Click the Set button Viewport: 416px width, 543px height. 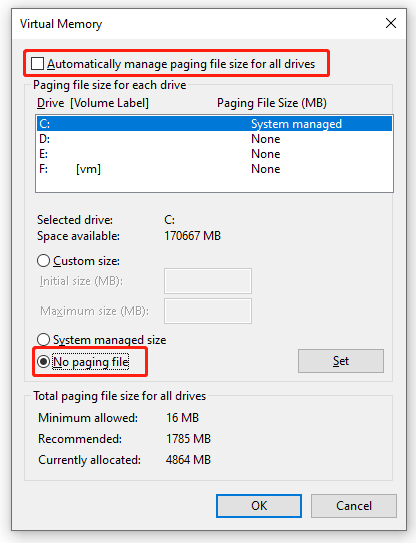pyautogui.click(x=341, y=361)
